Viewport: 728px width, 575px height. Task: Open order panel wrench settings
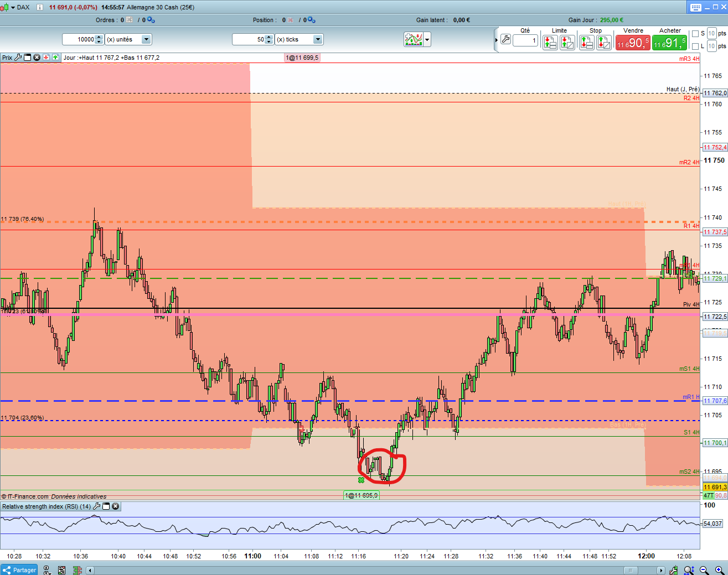click(x=505, y=40)
